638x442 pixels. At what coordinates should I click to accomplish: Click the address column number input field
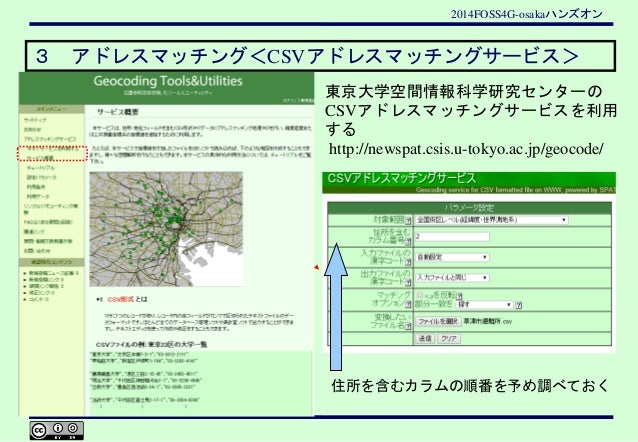pos(452,236)
